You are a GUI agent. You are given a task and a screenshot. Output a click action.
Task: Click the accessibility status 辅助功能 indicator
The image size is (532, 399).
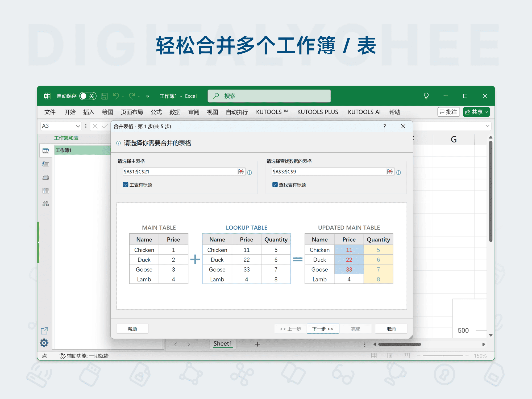click(x=84, y=356)
